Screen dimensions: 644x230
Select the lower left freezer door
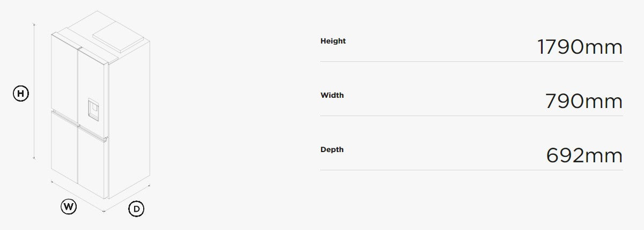[x=64, y=145]
